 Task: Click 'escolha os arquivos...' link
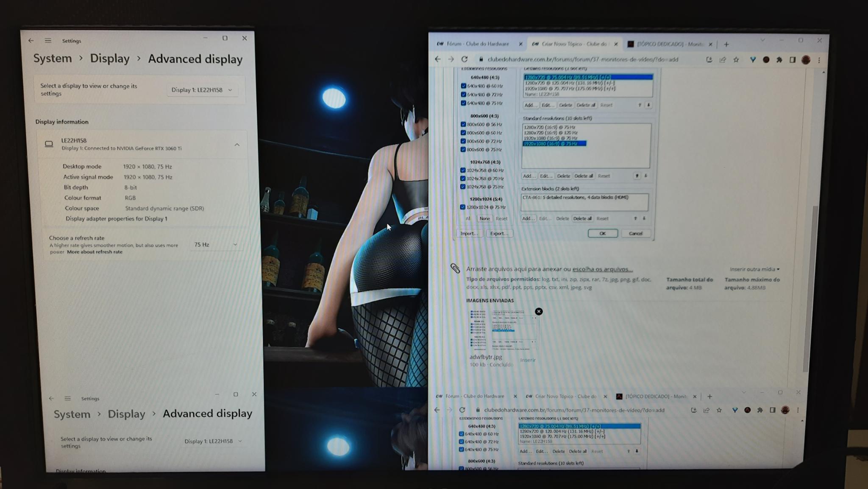602,269
